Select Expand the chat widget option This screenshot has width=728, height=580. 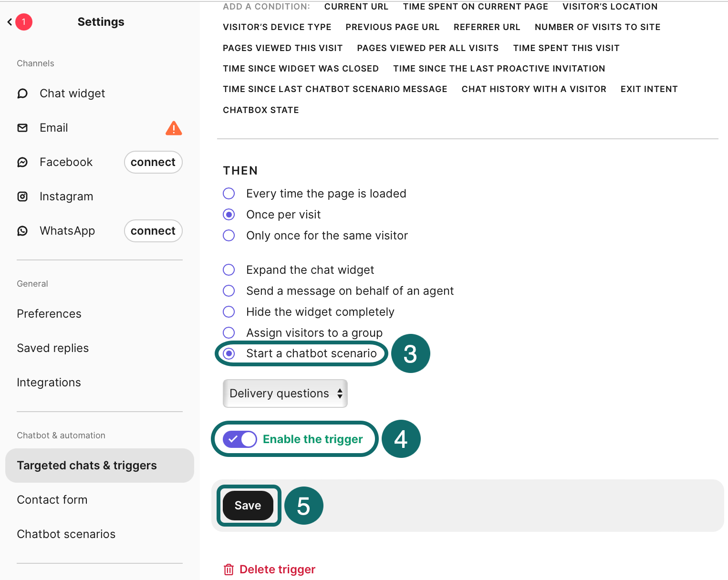(x=229, y=270)
